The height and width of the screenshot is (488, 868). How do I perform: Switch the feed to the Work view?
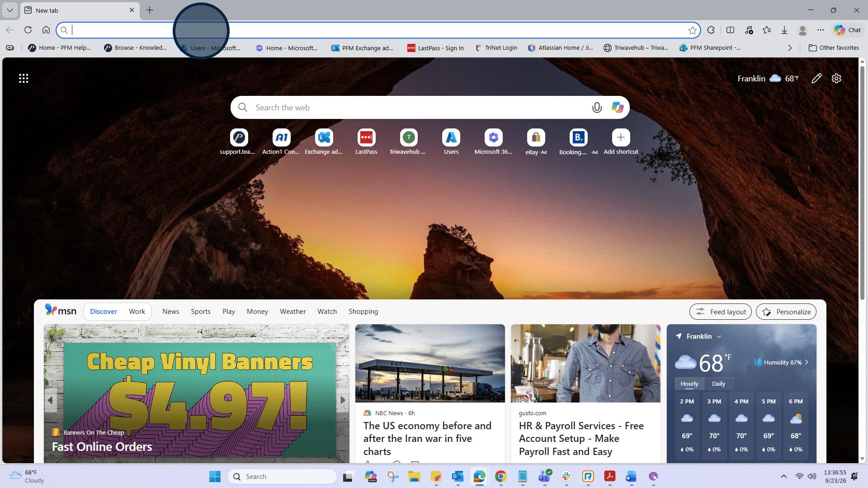[137, 311]
